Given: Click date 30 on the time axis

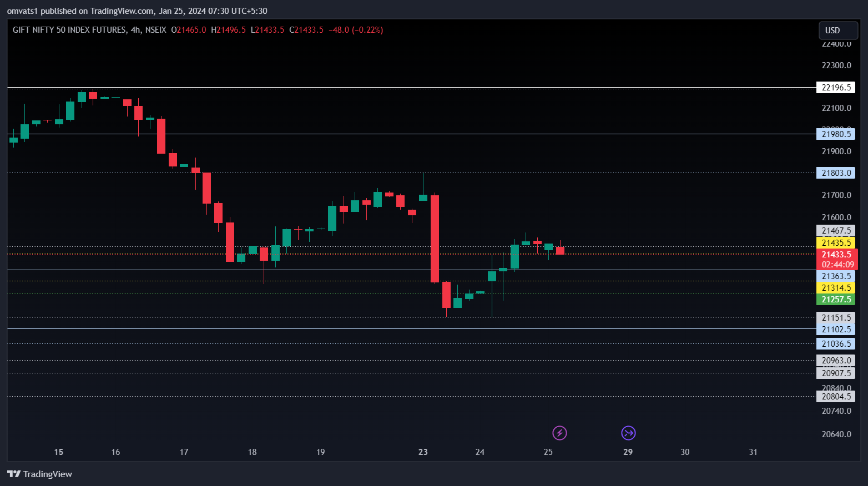Looking at the screenshot, I should 685,452.
